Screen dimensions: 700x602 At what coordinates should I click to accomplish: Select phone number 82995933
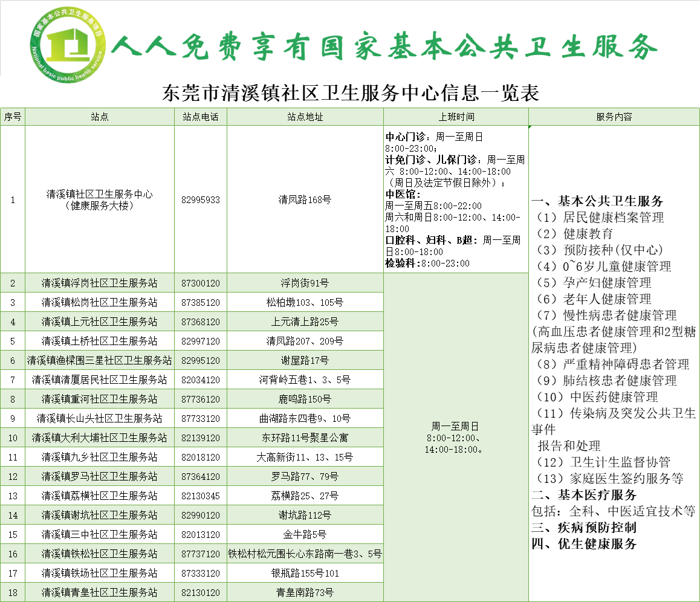[201, 200]
